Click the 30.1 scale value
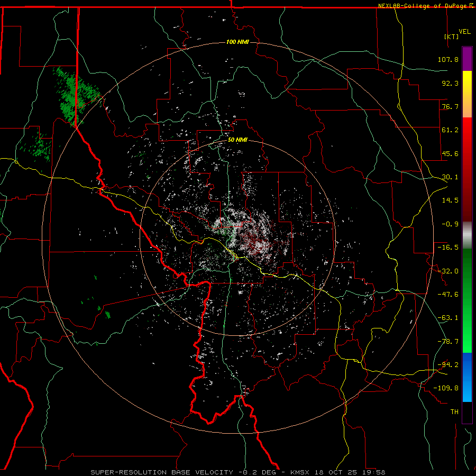476x476 pixels. click(x=450, y=177)
